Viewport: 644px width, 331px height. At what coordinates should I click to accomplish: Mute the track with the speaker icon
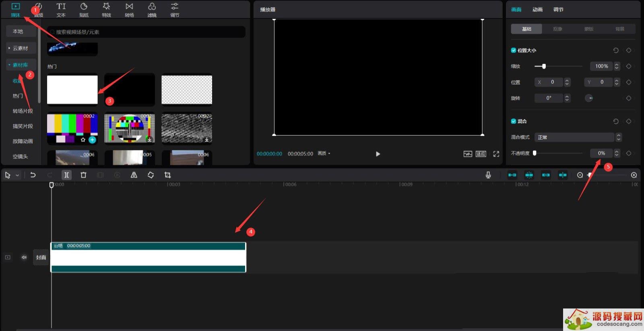tap(24, 257)
